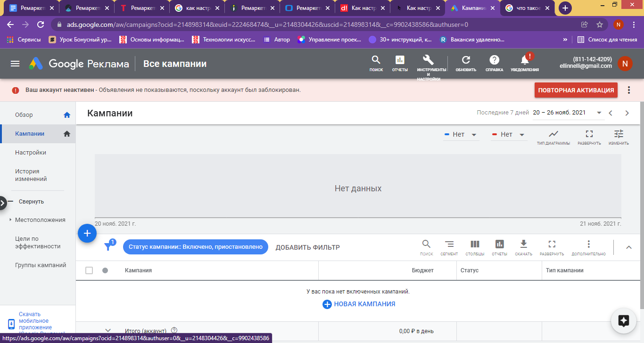Select Кампании in sidebar
The height and width of the screenshot is (343, 644).
pyautogui.click(x=38, y=134)
